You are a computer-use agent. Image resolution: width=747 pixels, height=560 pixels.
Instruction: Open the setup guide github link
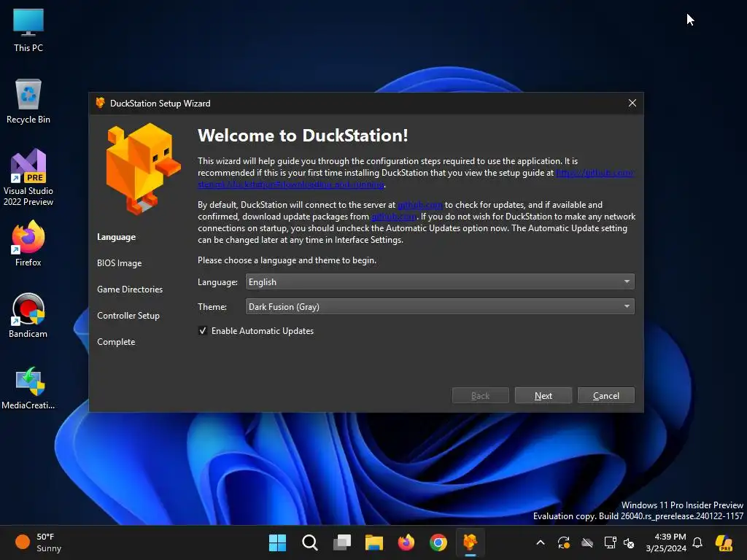[x=595, y=173]
